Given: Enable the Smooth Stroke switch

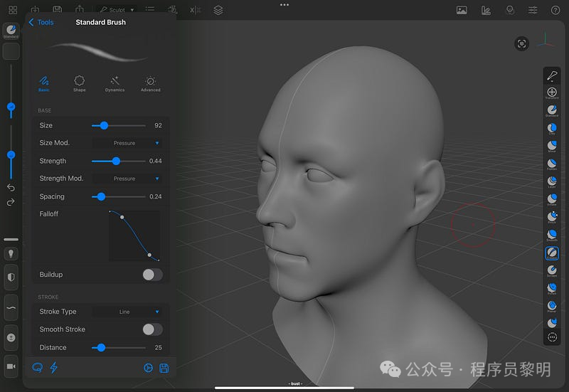Looking at the screenshot, I should point(152,329).
